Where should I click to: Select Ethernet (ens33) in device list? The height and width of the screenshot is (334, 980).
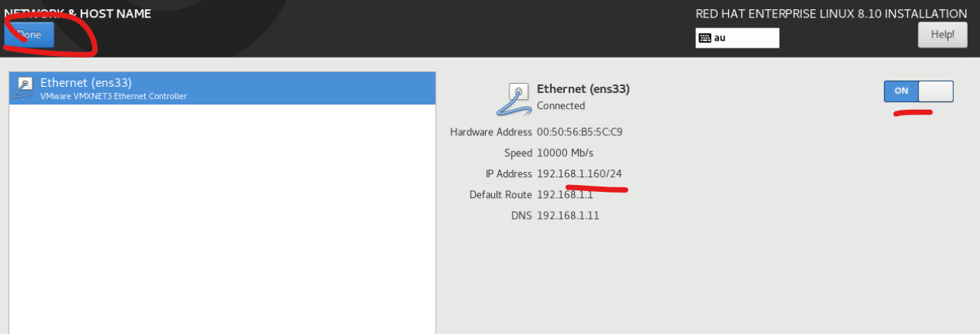[x=223, y=88]
